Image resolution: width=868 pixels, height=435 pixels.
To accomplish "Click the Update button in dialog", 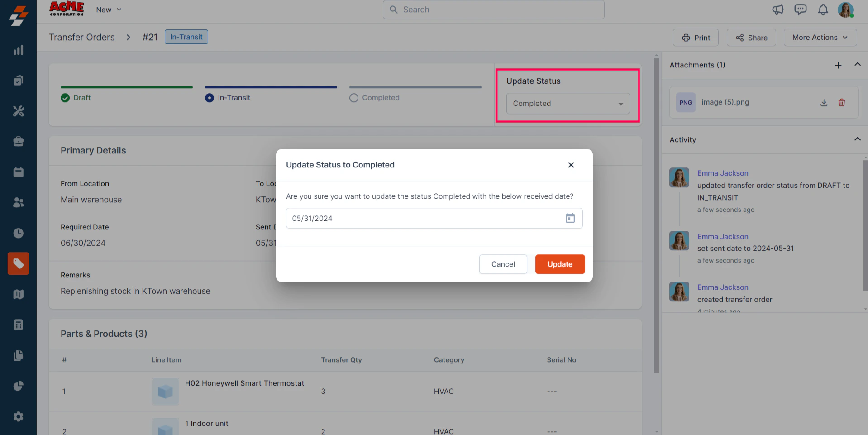I will tap(560, 264).
